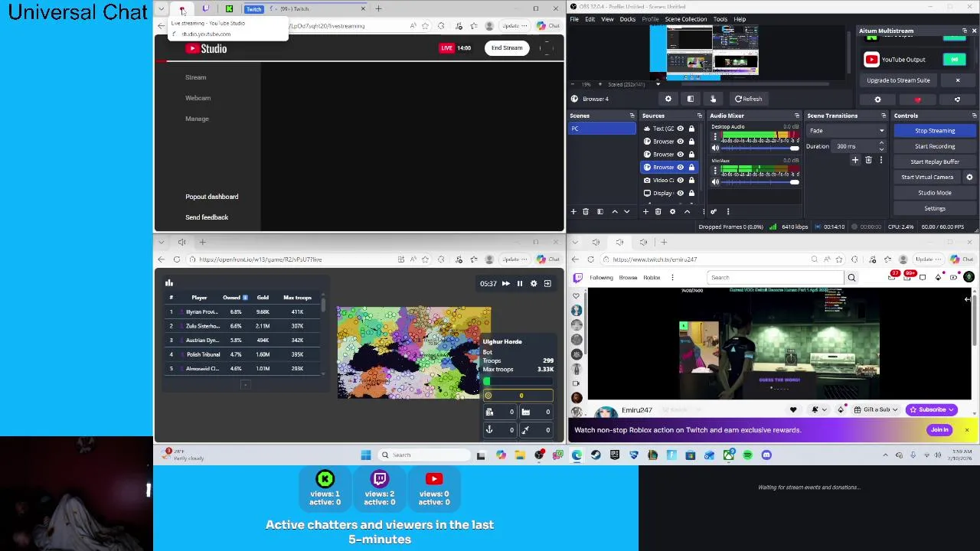Hide the Display source via its eye
Image resolution: width=980 pixels, height=551 pixels.
[680, 193]
